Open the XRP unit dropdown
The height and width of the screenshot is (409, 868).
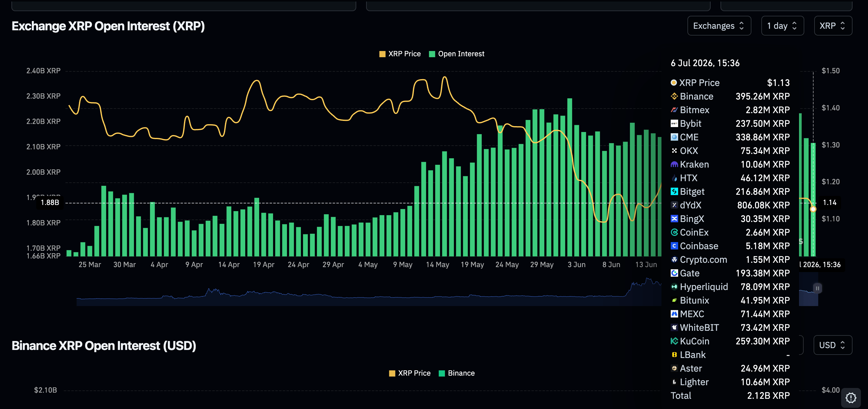[833, 26]
